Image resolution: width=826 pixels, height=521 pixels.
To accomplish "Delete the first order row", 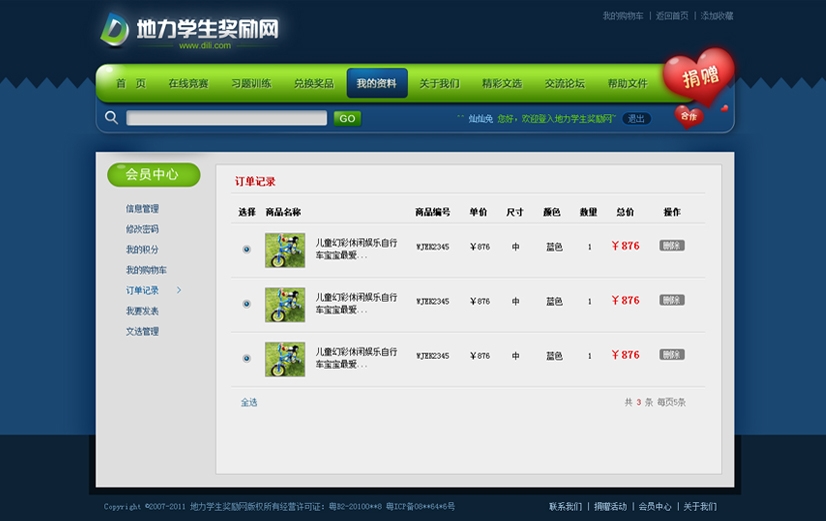I will [x=672, y=245].
